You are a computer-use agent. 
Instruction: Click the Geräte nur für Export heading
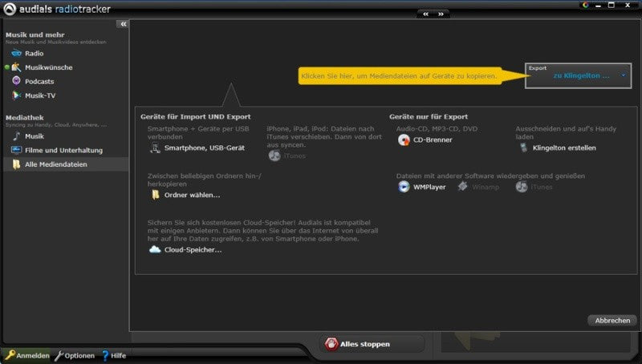point(429,116)
